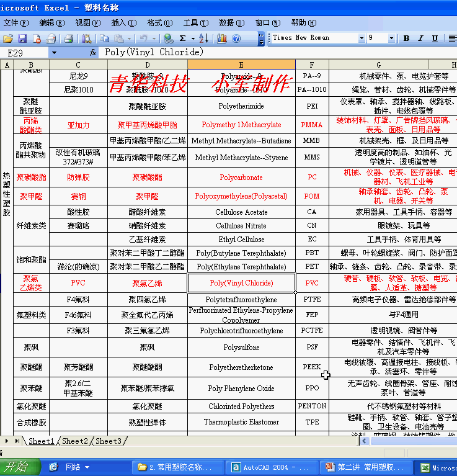The image size is (457, 476).
Task: Click the last sheet navigation arrow
Action: (x=17, y=441)
